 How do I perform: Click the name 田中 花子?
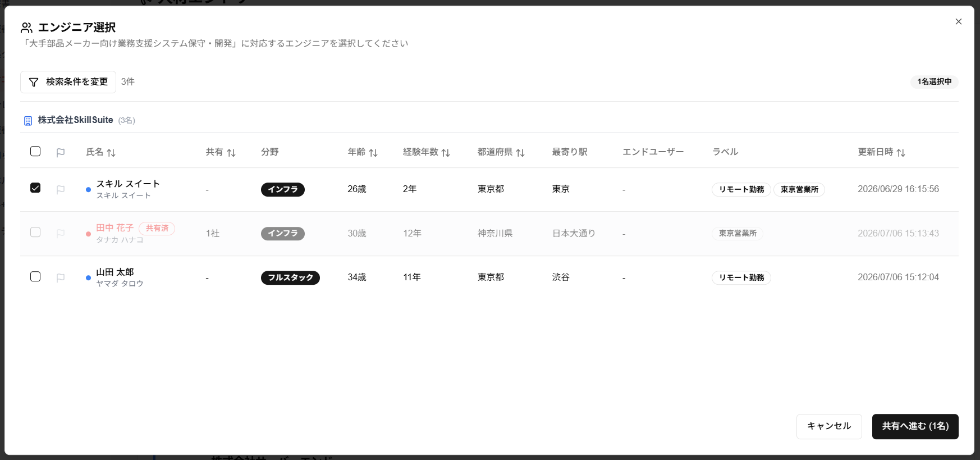tap(115, 228)
